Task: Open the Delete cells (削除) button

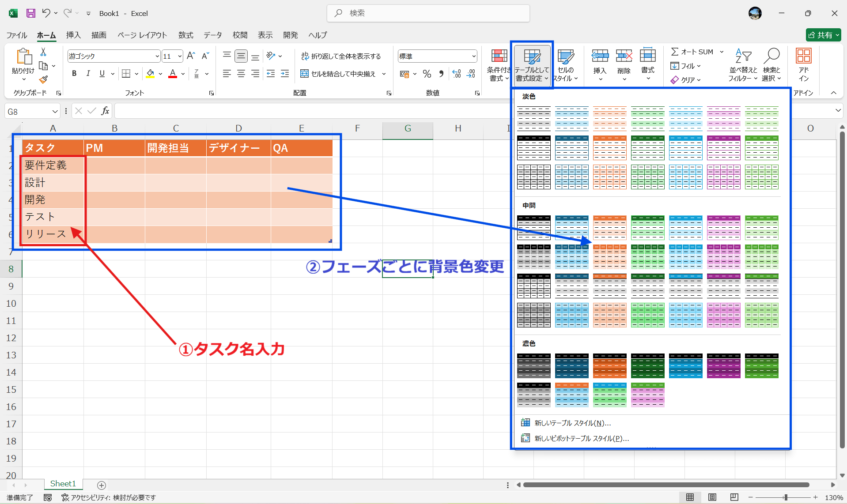Action: (624, 65)
